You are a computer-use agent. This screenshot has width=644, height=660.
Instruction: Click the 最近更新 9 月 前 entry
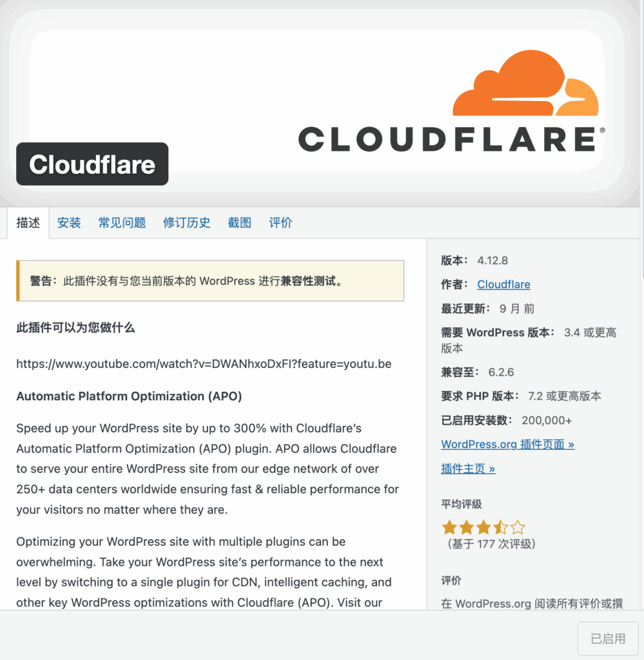click(x=488, y=309)
